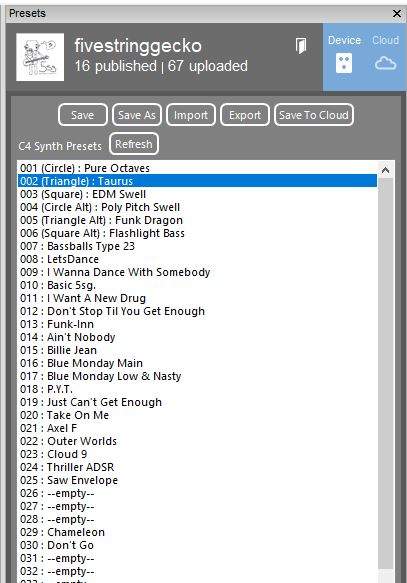The width and height of the screenshot is (407, 583).
Task: Click the preset list scrollbar track
Action: (x=385, y=372)
